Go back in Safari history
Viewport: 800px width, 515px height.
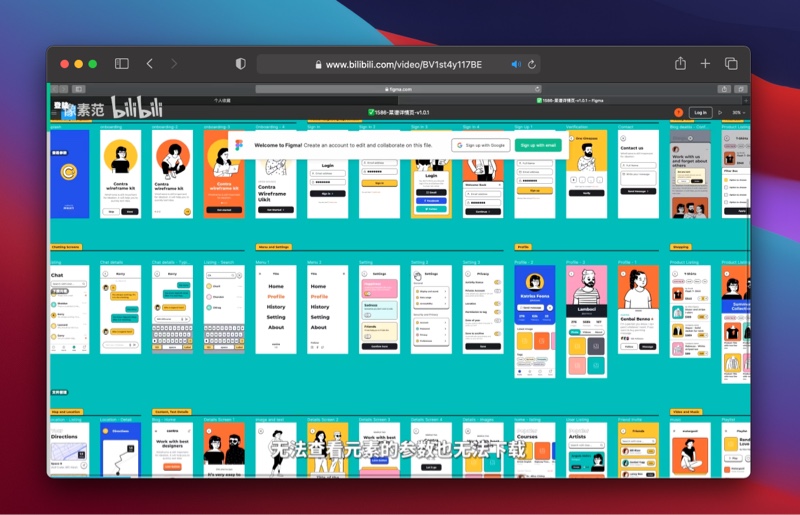pyautogui.click(x=149, y=64)
